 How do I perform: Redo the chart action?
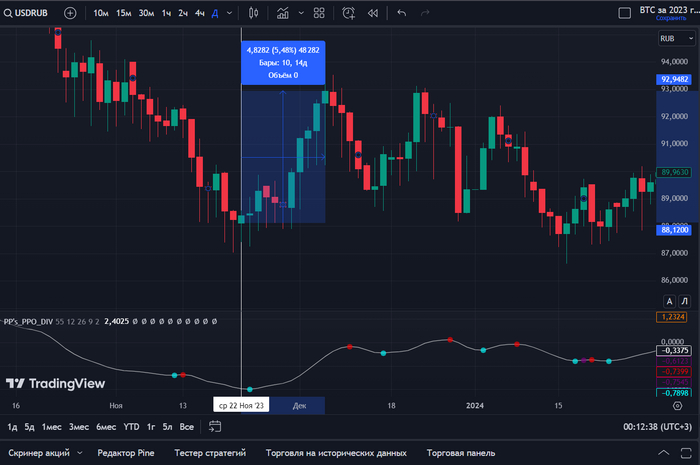pyautogui.click(x=429, y=13)
